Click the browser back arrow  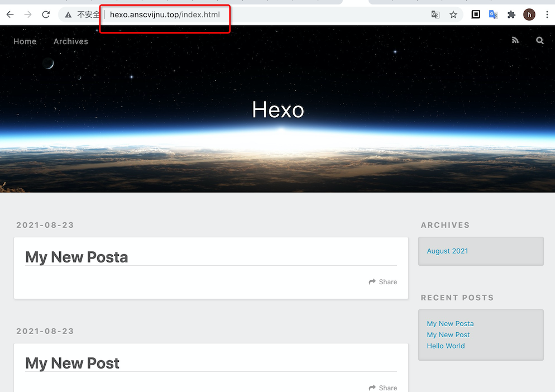tap(10, 15)
